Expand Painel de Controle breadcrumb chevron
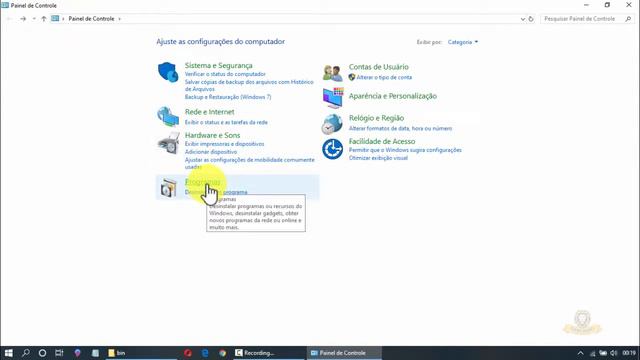This screenshot has width=640, height=360. point(120,19)
